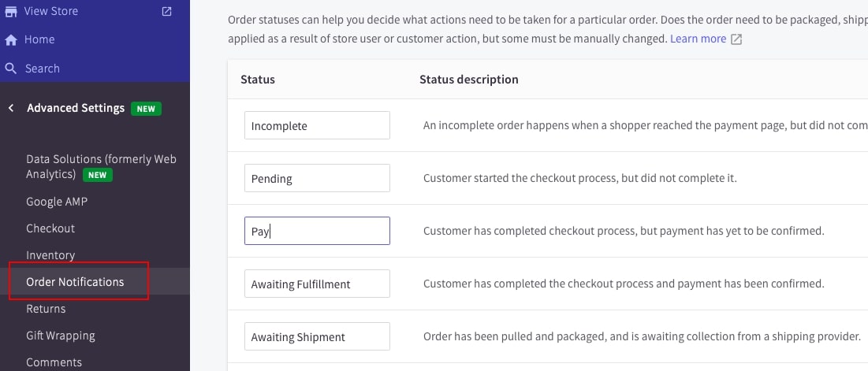Click the View Store storefront icon
This screenshot has width=868, height=371.
(11, 12)
